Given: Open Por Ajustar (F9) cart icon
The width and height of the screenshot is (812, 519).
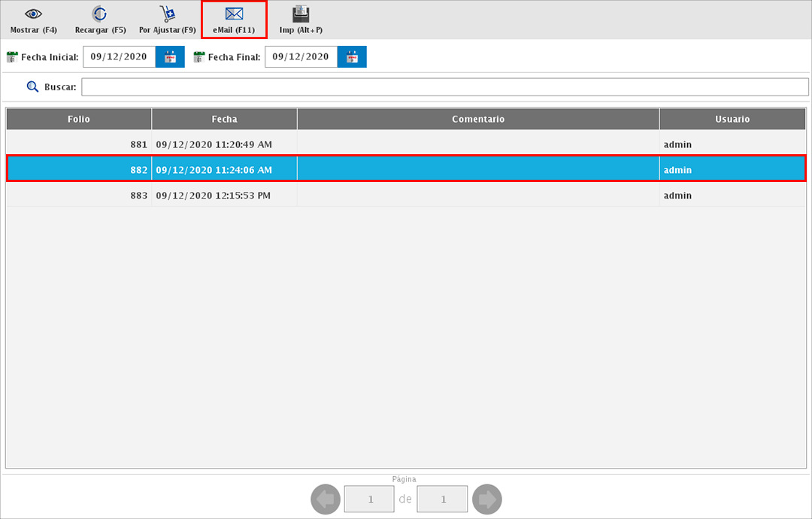Looking at the screenshot, I should 168,14.
